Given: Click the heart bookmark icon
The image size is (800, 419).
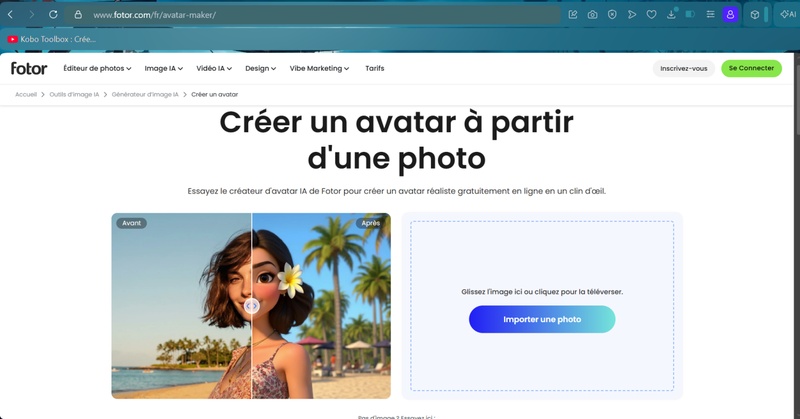Looking at the screenshot, I should (x=652, y=15).
